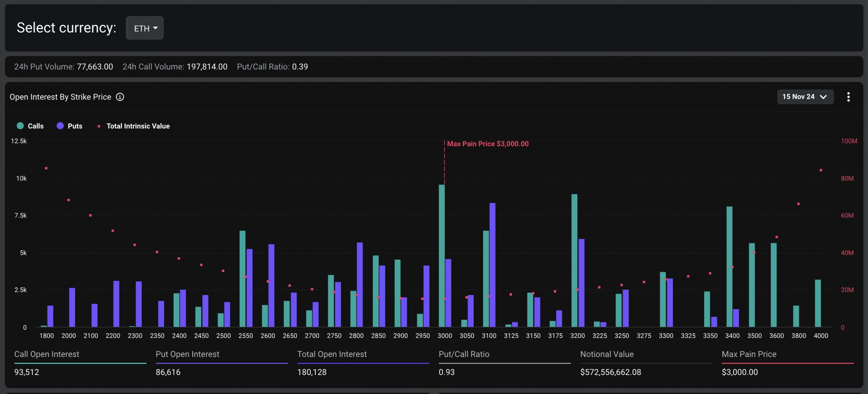This screenshot has width=868, height=394.
Task: Click the 3000 strike label on x-axis
Action: (445, 336)
